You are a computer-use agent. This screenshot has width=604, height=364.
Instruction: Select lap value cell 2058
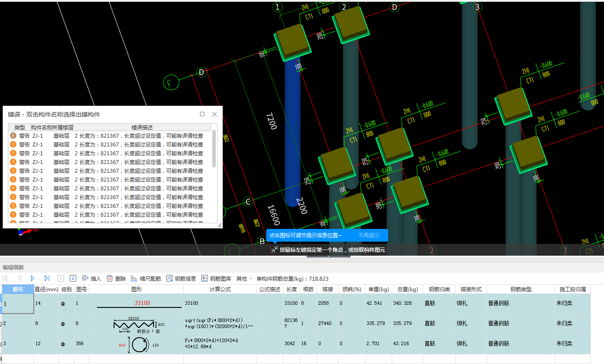click(x=329, y=303)
